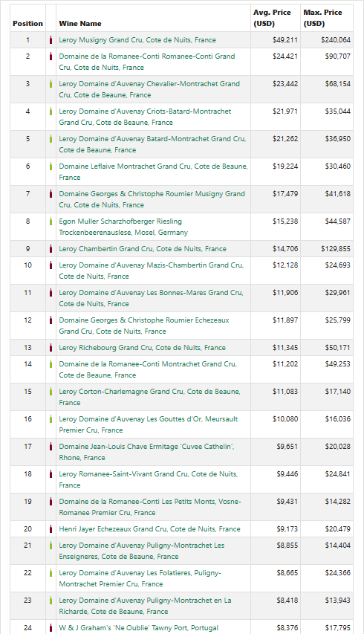
Task: Click the red bottle icon beside Leroy Richebourg
Action: click(x=51, y=347)
